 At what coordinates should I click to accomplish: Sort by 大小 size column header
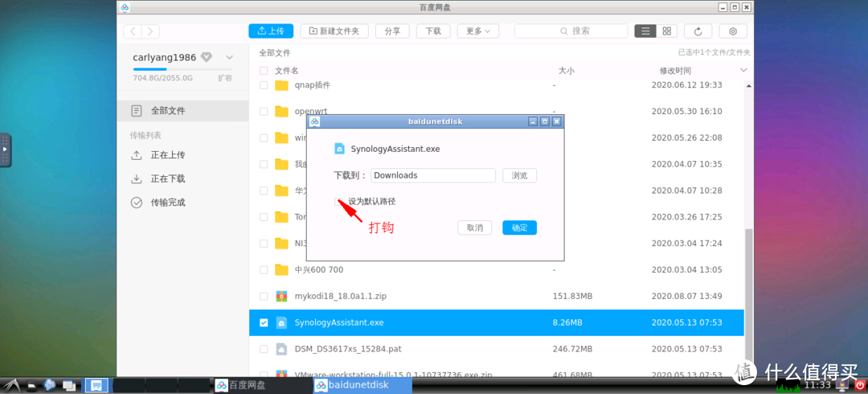pos(567,71)
